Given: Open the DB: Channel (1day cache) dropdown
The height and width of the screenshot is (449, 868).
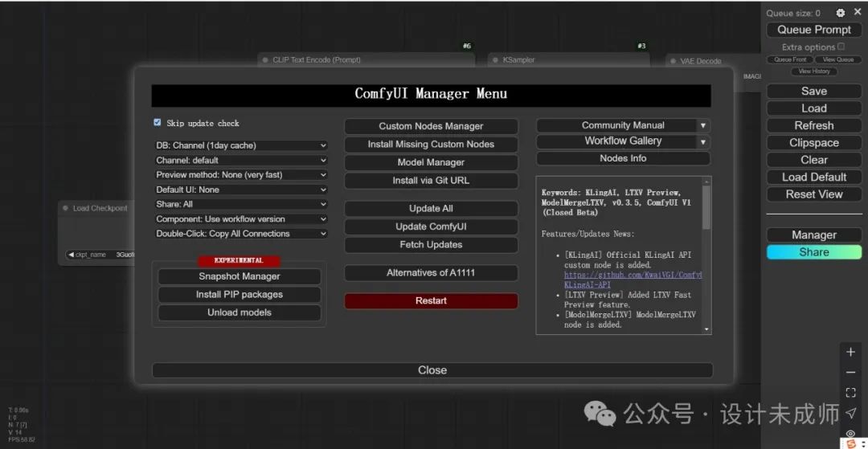Looking at the screenshot, I should click(x=241, y=145).
